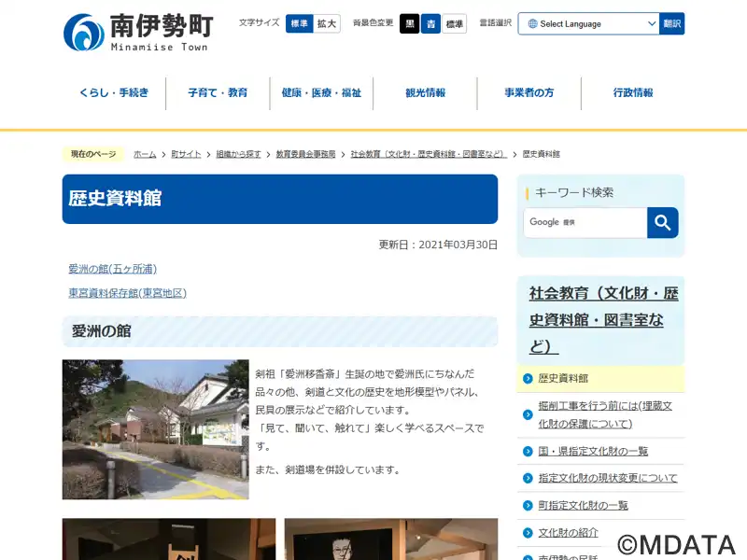Open 東宮資料保存館(東宮地区) link
Image resolution: width=747 pixels, height=560 pixels.
[x=127, y=293]
